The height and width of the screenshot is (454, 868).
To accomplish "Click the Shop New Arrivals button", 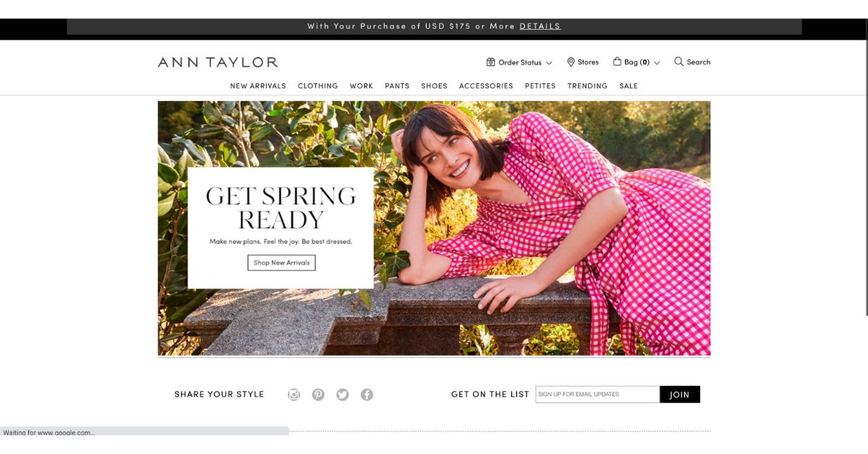I will click(x=281, y=262).
